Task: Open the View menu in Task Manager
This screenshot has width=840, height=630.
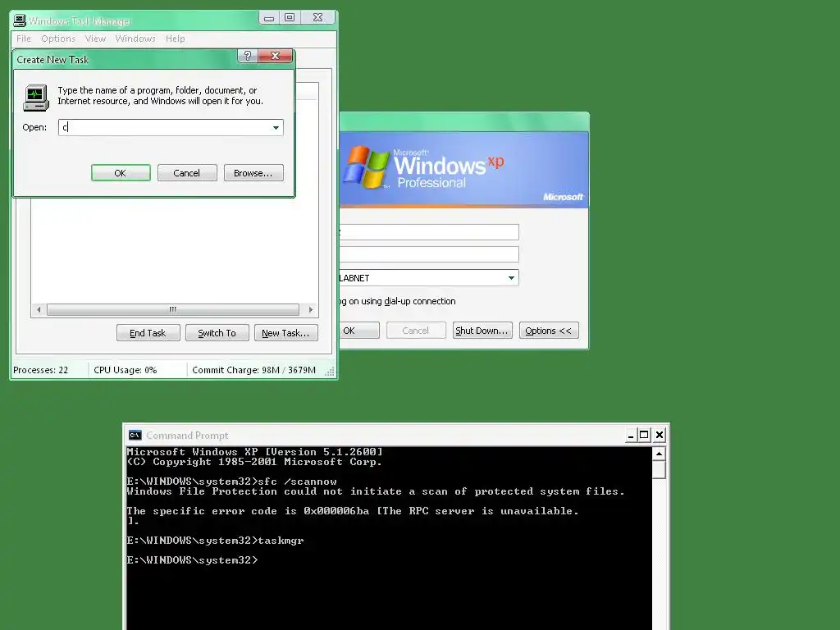Action: click(95, 39)
